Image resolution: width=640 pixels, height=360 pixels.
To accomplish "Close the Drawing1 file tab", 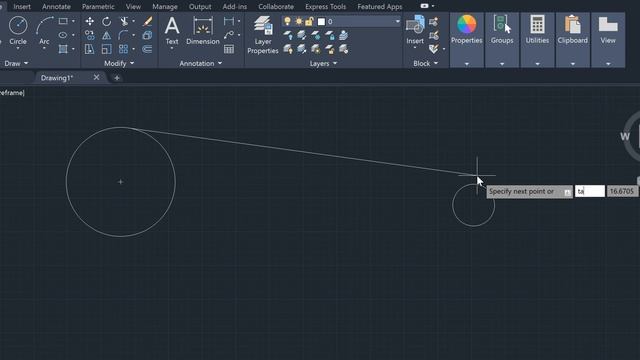I will pyautogui.click(x=96, y=77).
